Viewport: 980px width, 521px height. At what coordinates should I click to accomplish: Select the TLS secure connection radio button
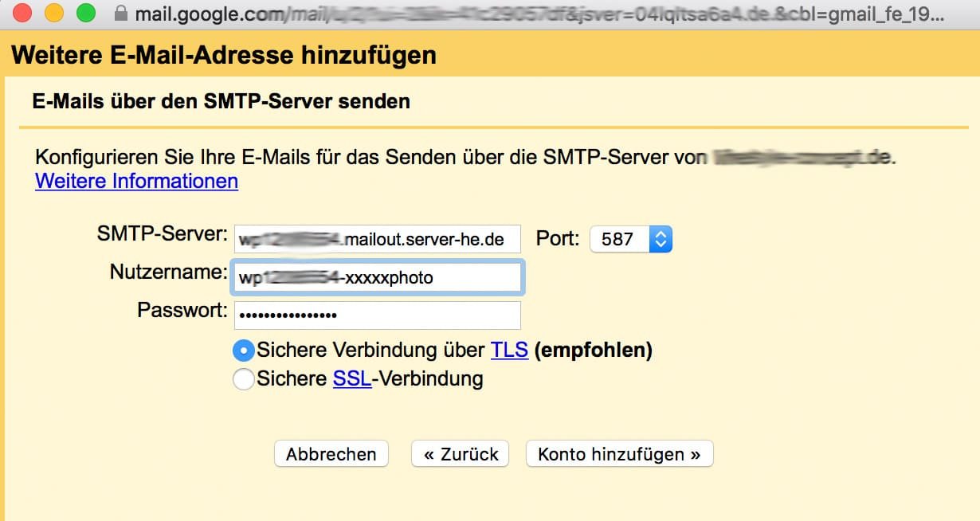click(x=244, y=351)
